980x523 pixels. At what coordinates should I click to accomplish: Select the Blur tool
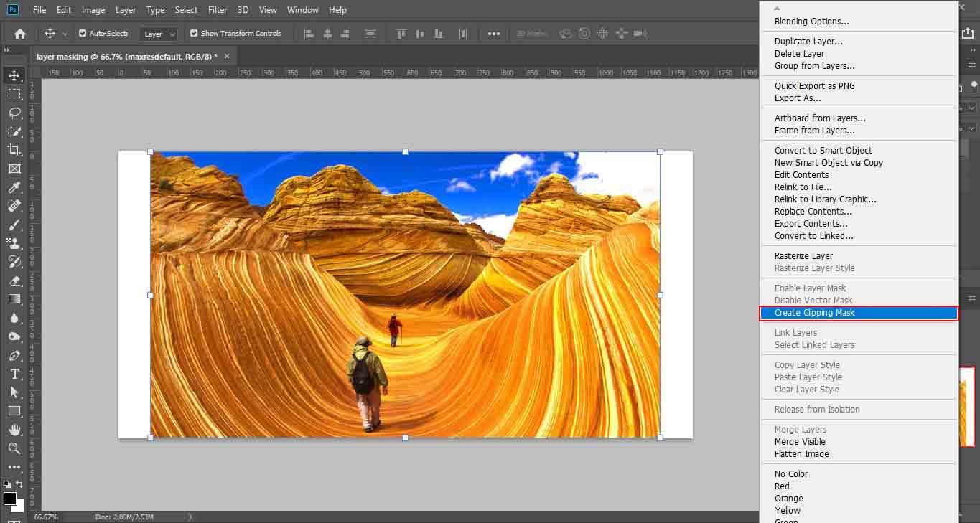tap(14, 318)
